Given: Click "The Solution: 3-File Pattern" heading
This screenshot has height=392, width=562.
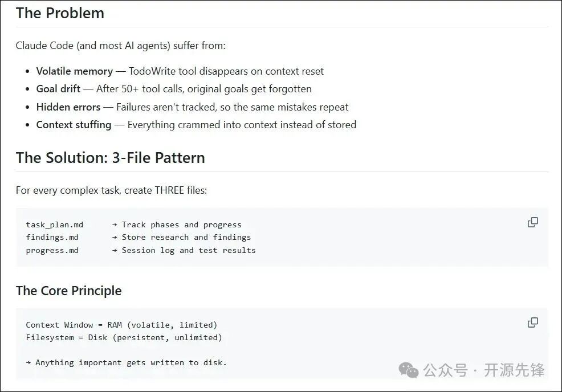Looking at the screenshot, I should click(110, 158).
